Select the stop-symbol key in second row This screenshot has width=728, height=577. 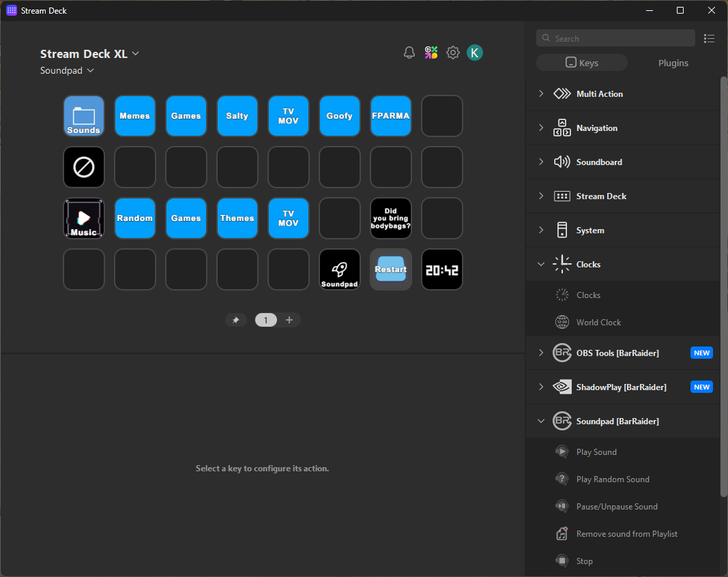84,167
